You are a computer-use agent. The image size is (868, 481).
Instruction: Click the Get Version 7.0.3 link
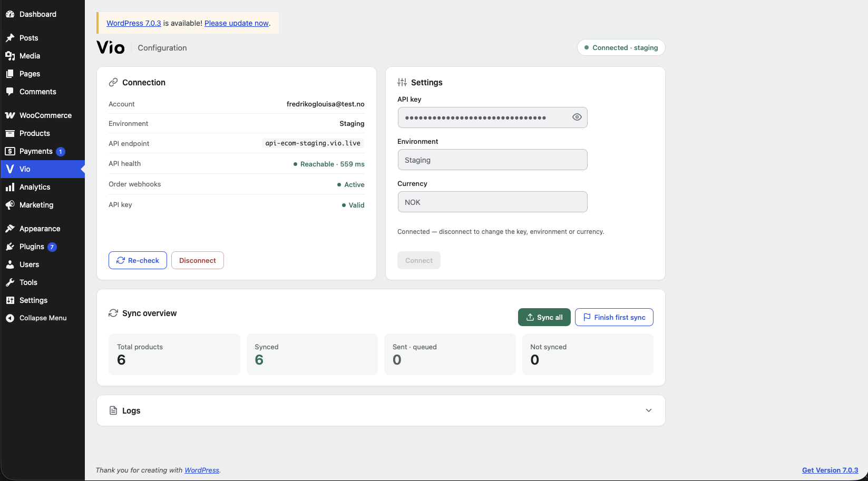coord(830,470)
